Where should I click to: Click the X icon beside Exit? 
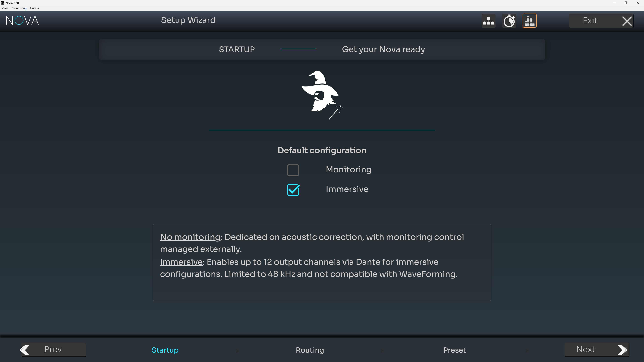pos(627,21)
